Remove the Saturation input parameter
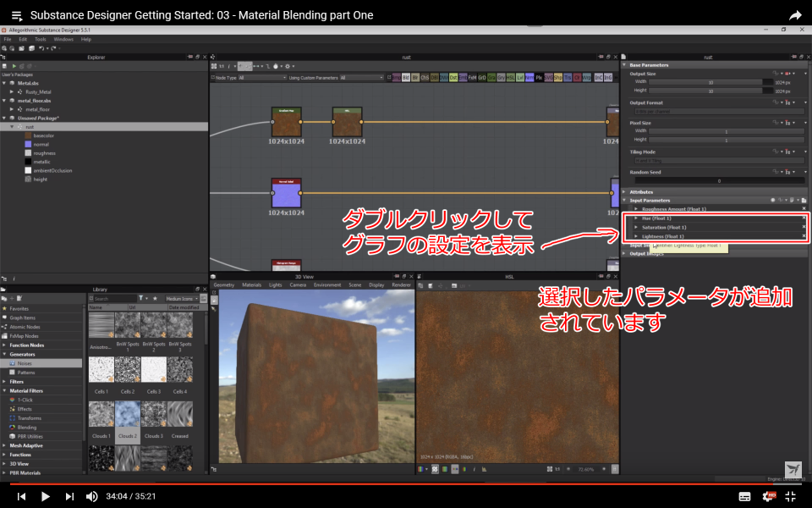This screenshot has height=508, width=812. (804, 227)
